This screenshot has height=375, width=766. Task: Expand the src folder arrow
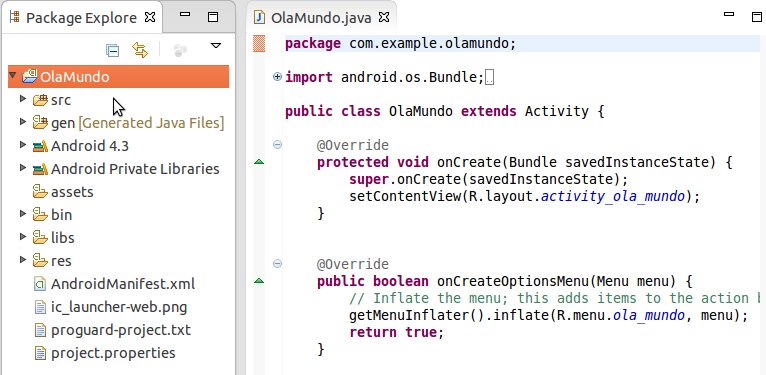click(22, 99)
